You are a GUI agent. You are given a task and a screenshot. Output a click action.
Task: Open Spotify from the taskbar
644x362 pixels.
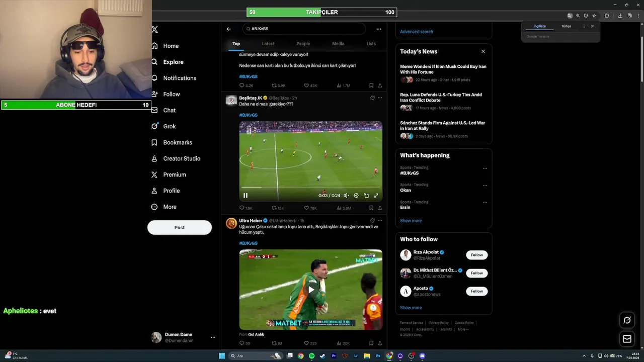coord(311,356)
